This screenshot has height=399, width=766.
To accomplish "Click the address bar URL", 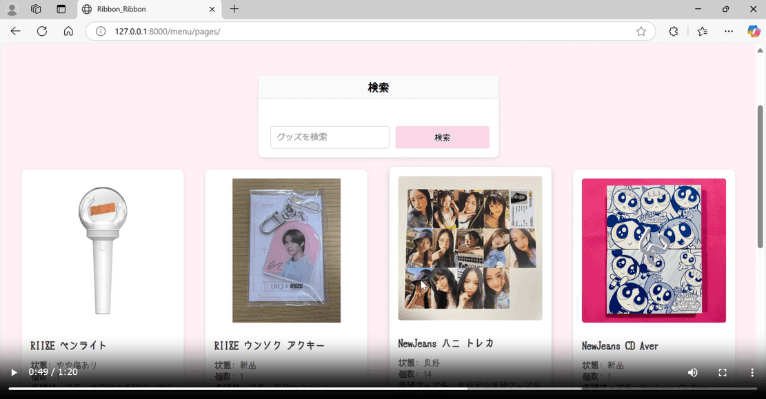I will (168, 31).
